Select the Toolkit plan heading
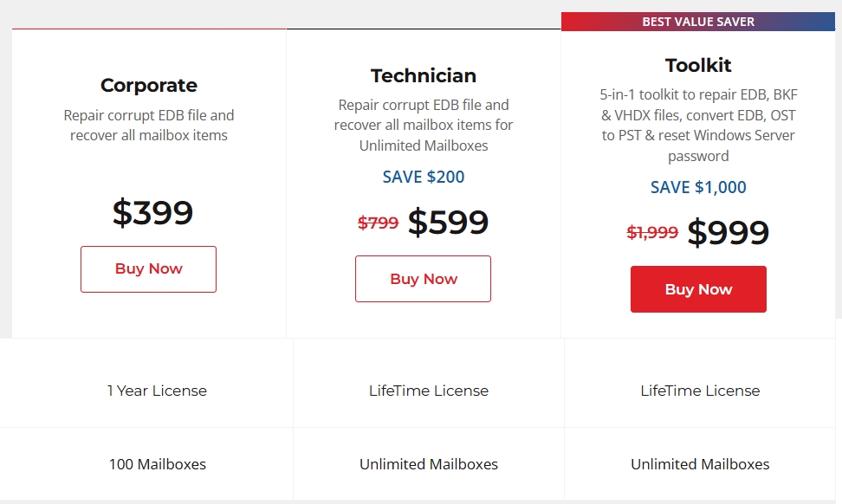Screen dimensions: 842x504 pos(698,66)
